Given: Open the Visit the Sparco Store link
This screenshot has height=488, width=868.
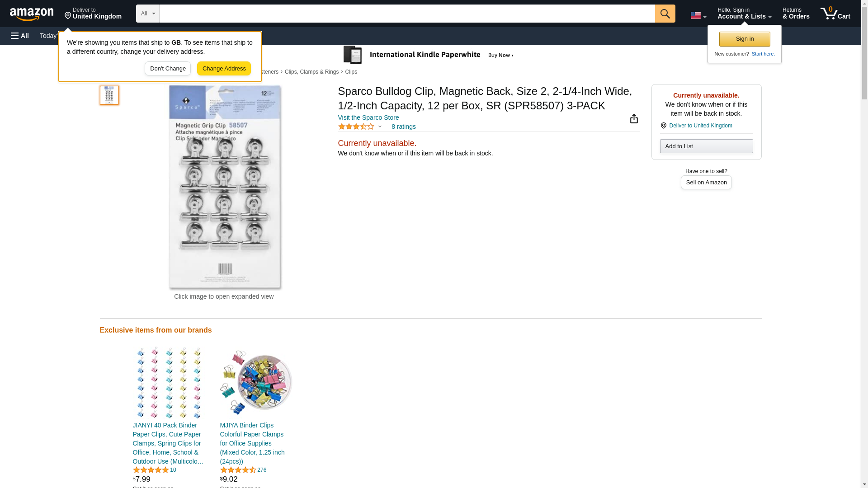Looking at the screenshot, I should pyautogui.click(x=368, y=117).
